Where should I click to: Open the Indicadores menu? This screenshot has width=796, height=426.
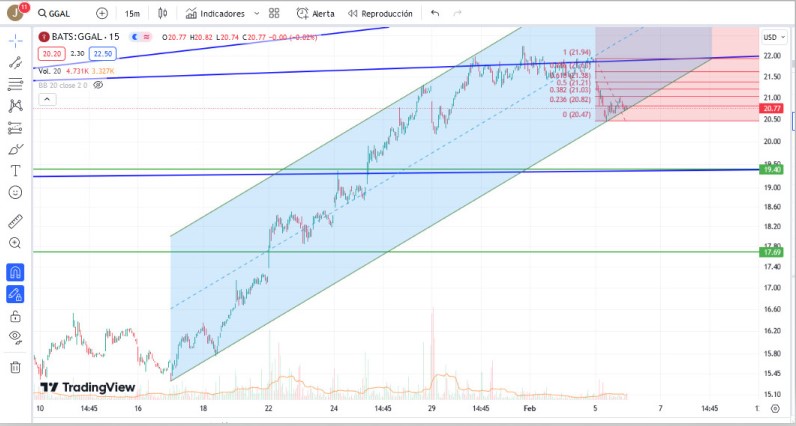tap(214, 14)
